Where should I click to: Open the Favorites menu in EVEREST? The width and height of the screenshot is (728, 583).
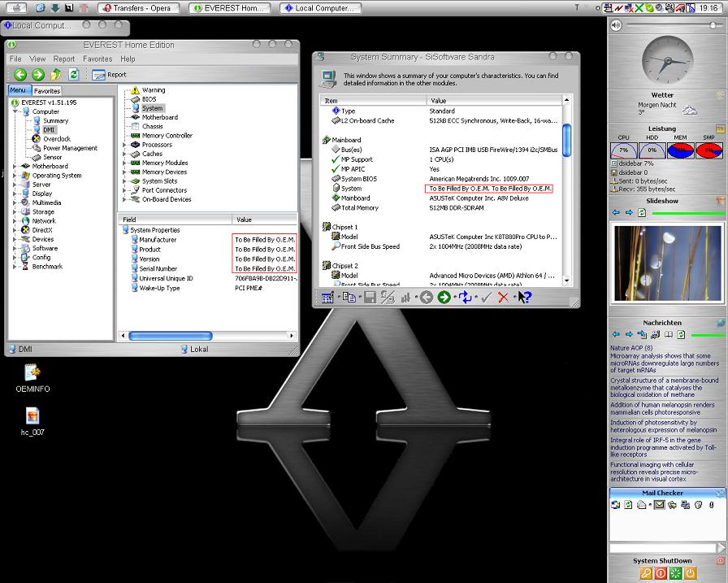97,59
